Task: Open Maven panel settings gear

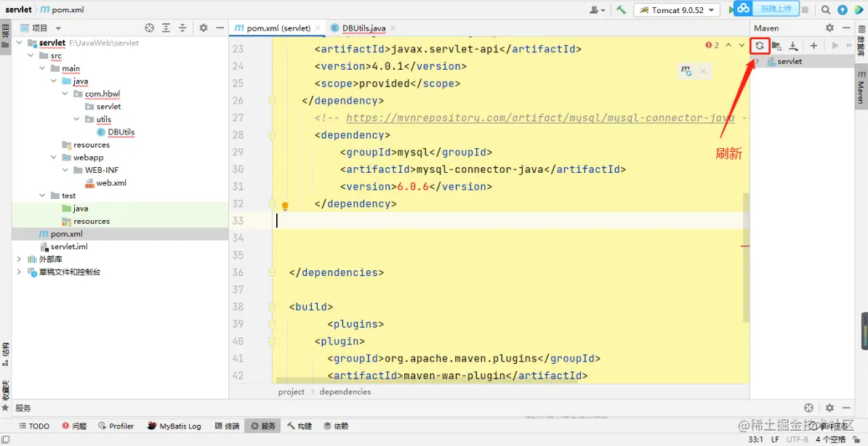Action: 829,28
